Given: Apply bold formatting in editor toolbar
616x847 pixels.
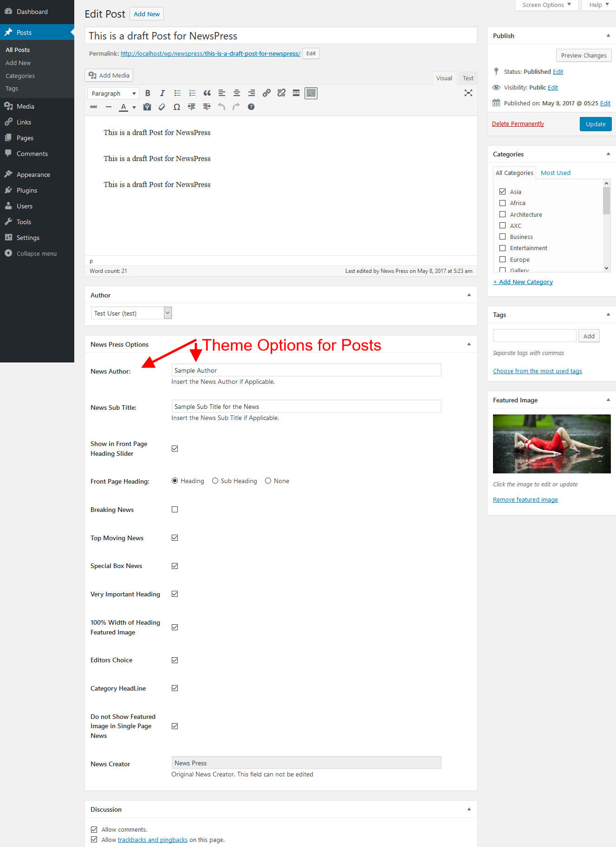Looking at the screenshot, I should [148, 93].
